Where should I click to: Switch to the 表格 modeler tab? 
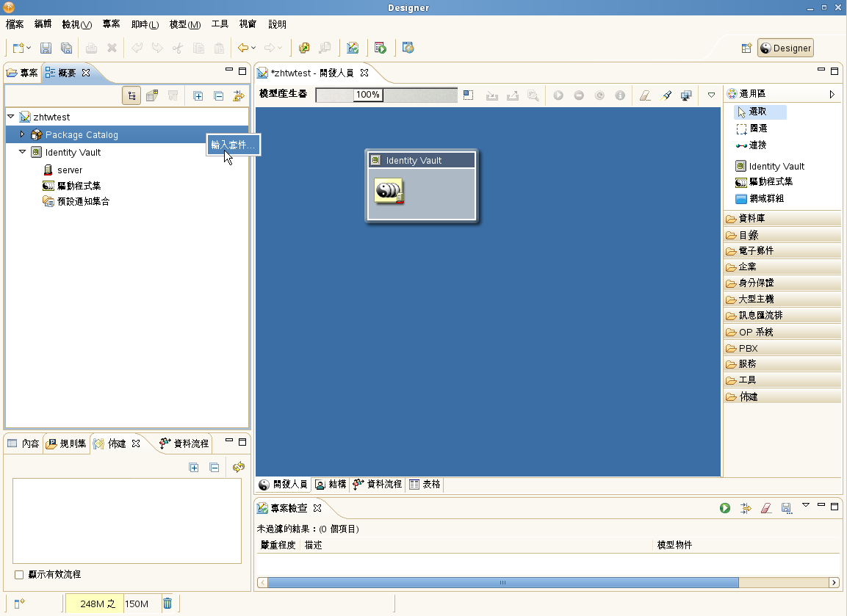pyautogui.click(x=425, y=485)
